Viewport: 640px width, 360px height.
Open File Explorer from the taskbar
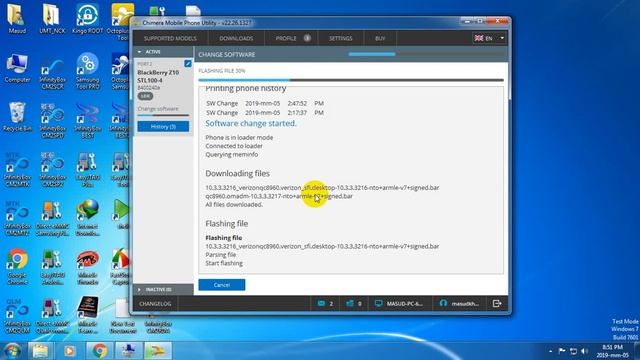point(40,351)
